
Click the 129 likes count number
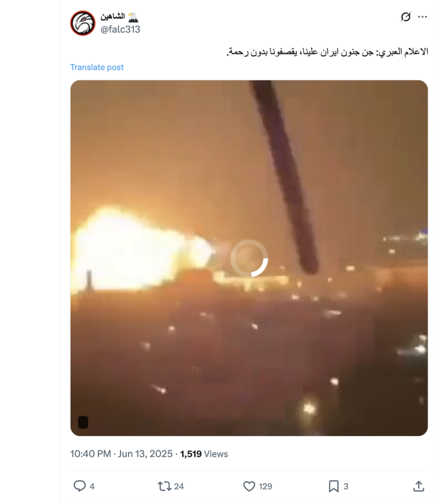point(265,486)
